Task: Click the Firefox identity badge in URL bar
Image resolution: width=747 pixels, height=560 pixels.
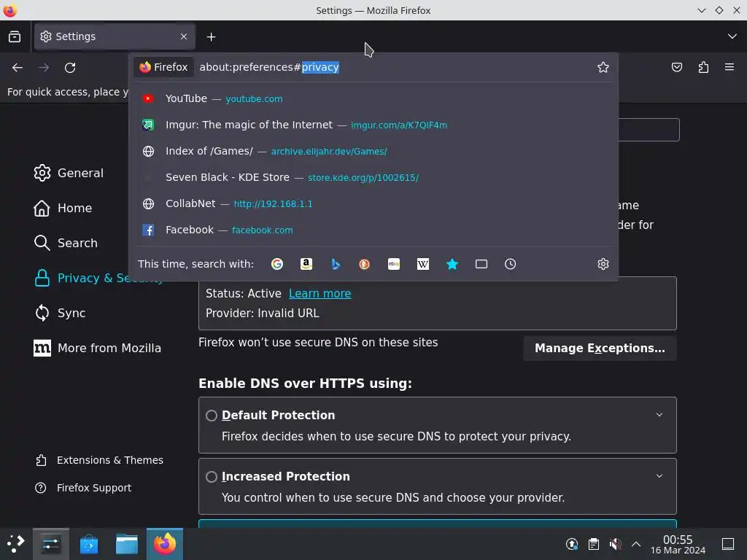Action: coord(163,67)
